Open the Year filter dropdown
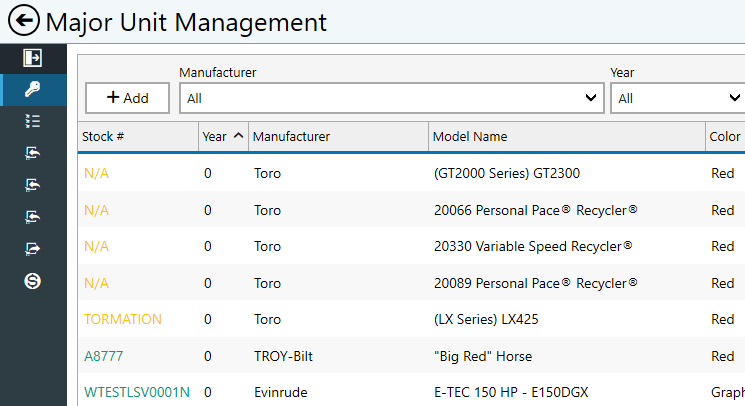 (x=678, y=98)
